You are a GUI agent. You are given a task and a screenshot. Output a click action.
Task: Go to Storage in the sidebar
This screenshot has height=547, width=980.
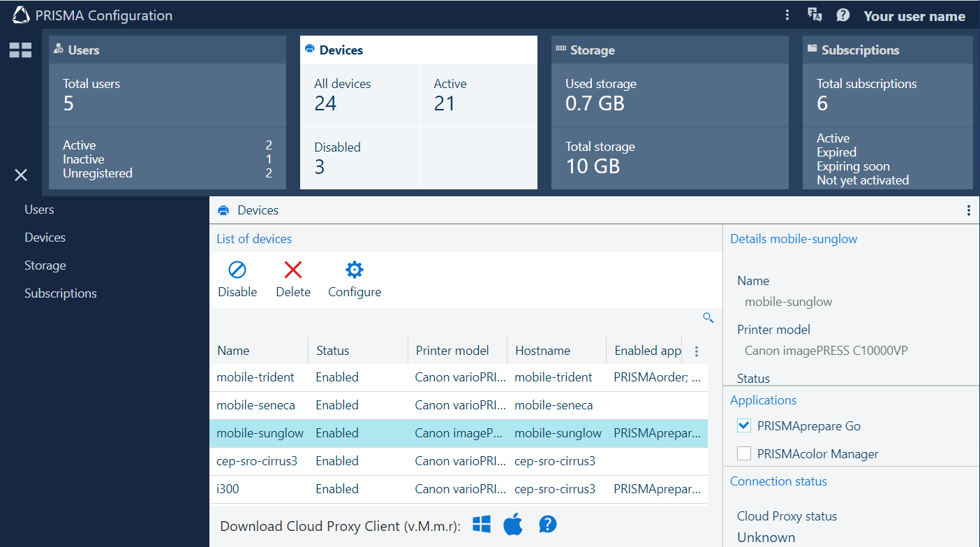(45, 265)
